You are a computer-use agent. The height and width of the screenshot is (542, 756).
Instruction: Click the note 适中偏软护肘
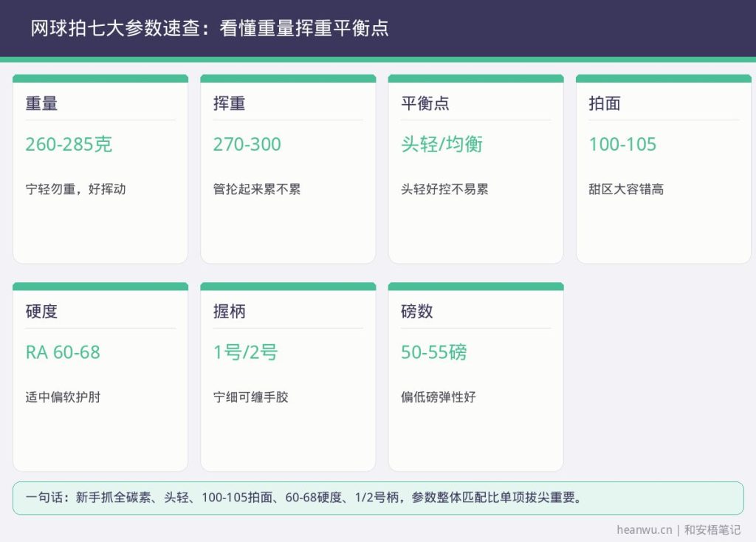[x=63, y=397]
